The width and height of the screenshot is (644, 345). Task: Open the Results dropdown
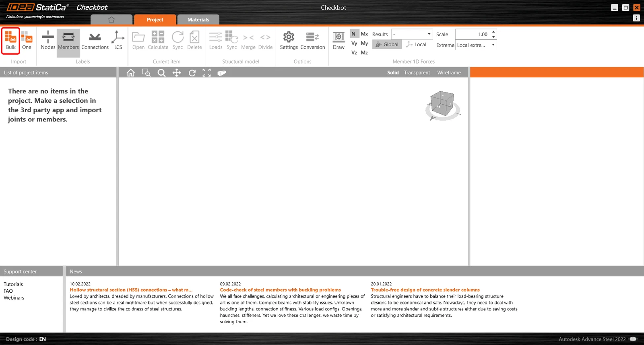412,34
